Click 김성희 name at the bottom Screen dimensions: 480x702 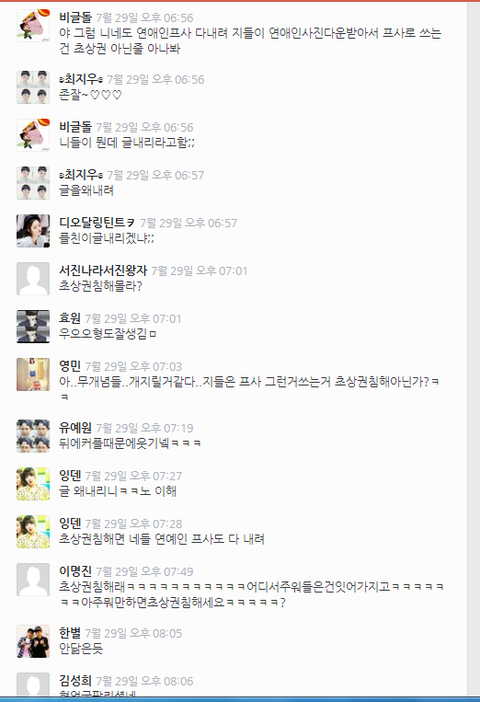click(75, 681)
